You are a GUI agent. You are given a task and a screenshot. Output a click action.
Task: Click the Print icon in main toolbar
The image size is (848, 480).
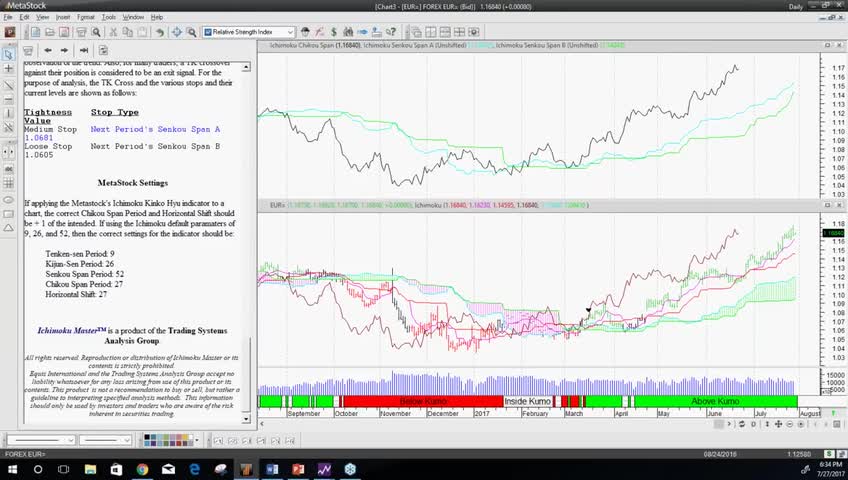[x=81, y=32]
